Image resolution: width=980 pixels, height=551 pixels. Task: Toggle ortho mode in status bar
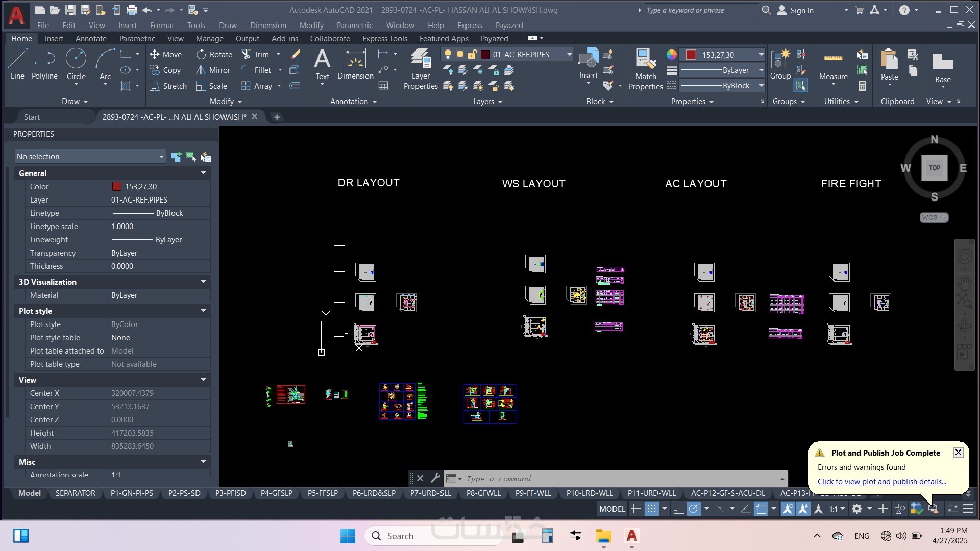coord(678,509)
